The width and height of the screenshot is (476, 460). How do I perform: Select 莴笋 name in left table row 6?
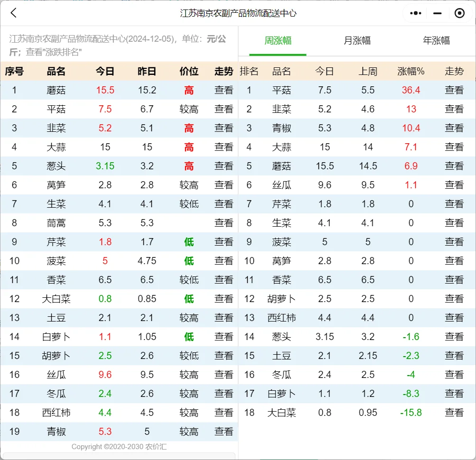click(56, 185)
